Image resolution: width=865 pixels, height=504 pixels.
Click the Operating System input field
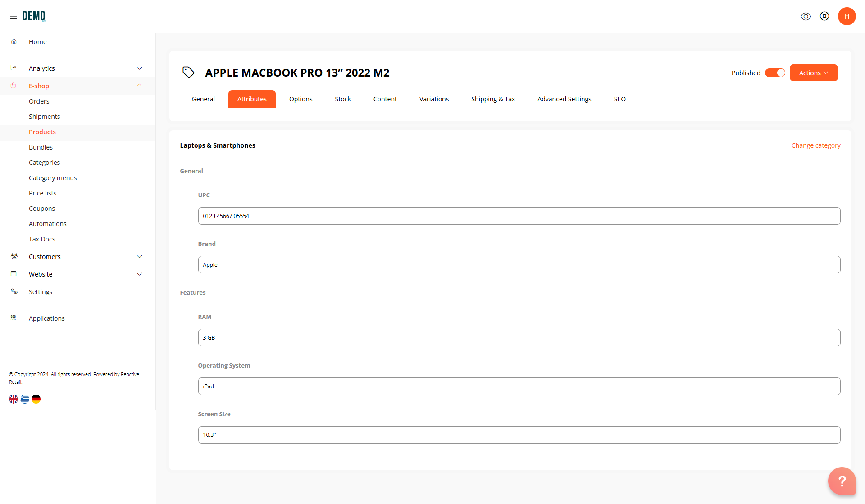click(x=519, y=386)
